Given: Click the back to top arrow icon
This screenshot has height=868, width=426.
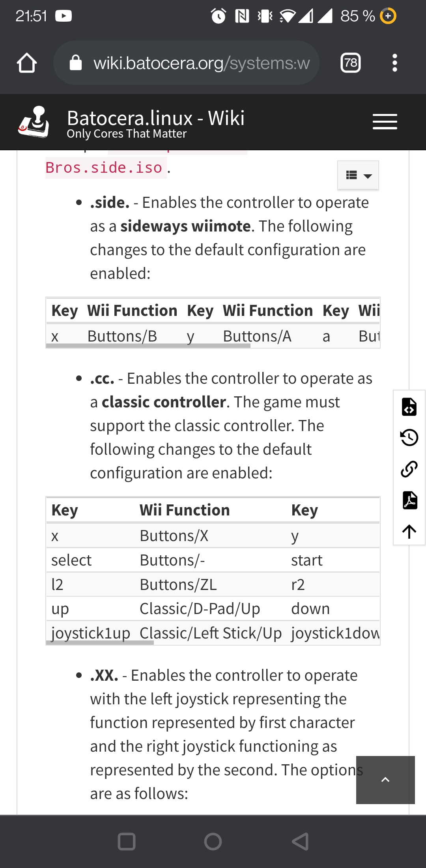Looking at the screenshot, I should (x=409, y=531).
